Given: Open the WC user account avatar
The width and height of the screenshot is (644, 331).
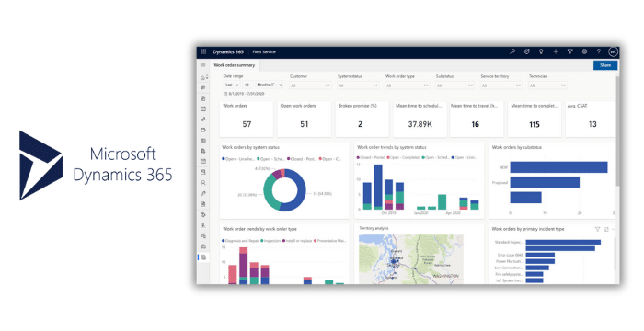Looking at the screenshot, I should tap(613, 52).
